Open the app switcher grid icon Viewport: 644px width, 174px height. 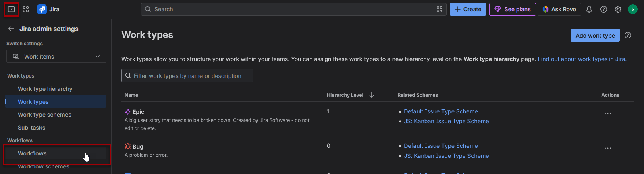[x=26, y=9]
